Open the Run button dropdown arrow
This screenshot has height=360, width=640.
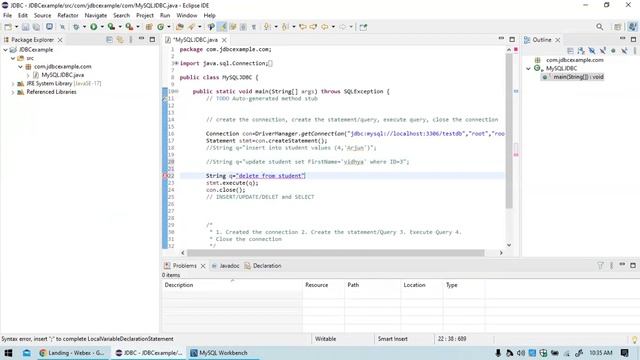coord(102,27)
